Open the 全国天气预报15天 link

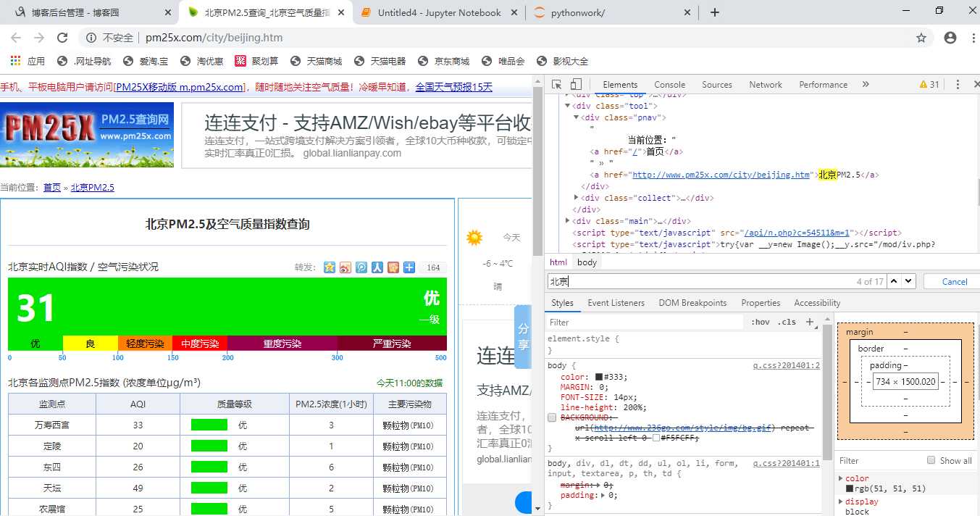tap(453, 87)
